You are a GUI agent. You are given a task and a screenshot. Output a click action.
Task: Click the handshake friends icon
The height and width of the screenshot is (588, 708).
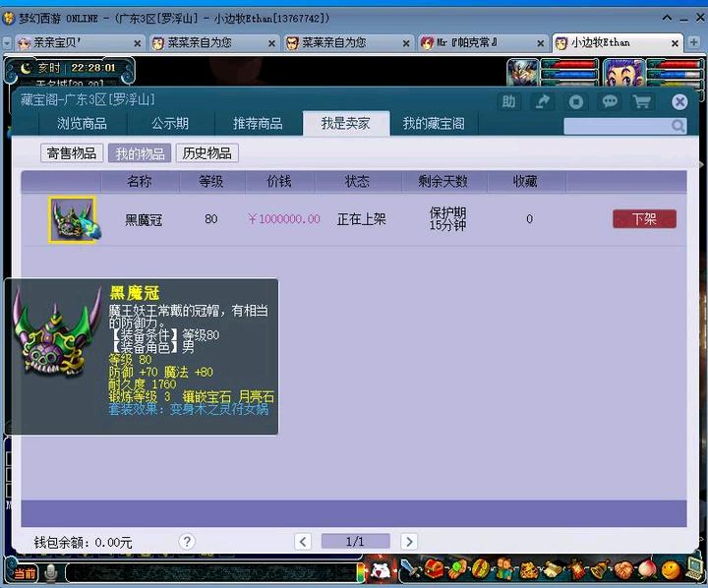[x=623, y=570]
